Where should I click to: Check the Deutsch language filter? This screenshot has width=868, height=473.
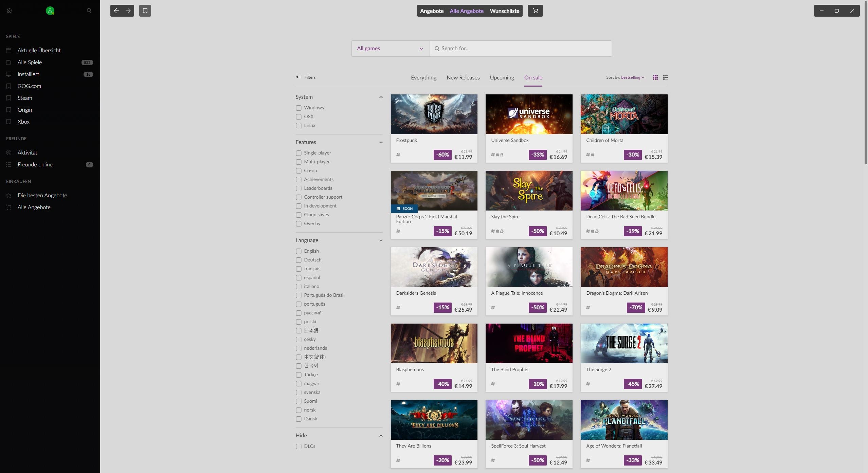tap(299, 260)
